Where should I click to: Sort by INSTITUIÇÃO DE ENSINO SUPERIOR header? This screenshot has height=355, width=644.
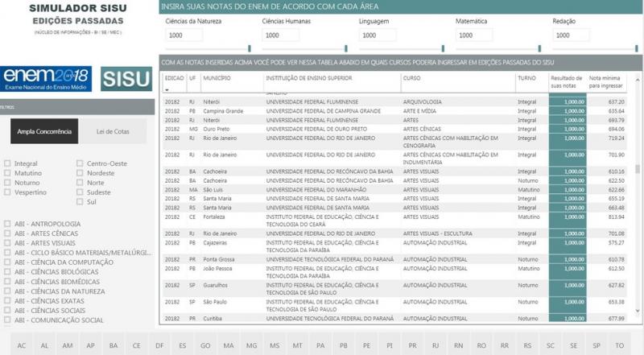[308, 78]
